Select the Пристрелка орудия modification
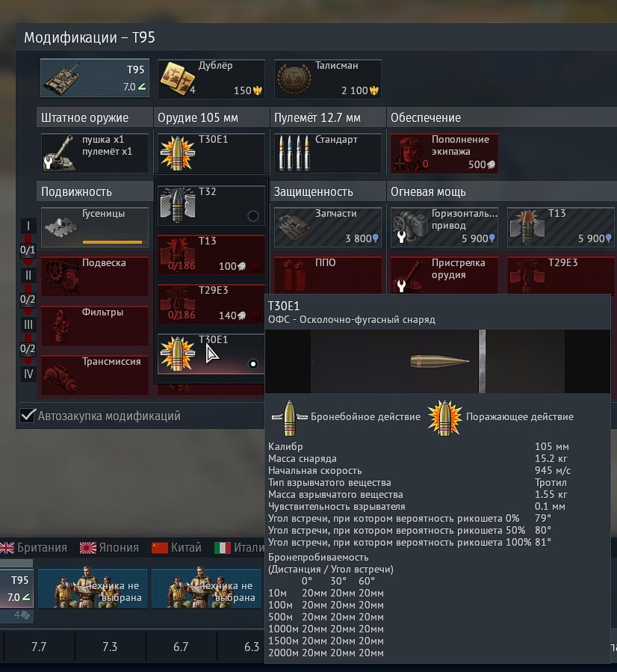This screenshot has height=672, width=617. 444,275
